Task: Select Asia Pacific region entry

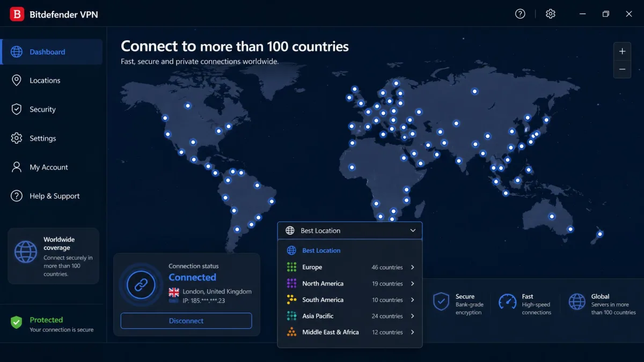Action: 350,316
